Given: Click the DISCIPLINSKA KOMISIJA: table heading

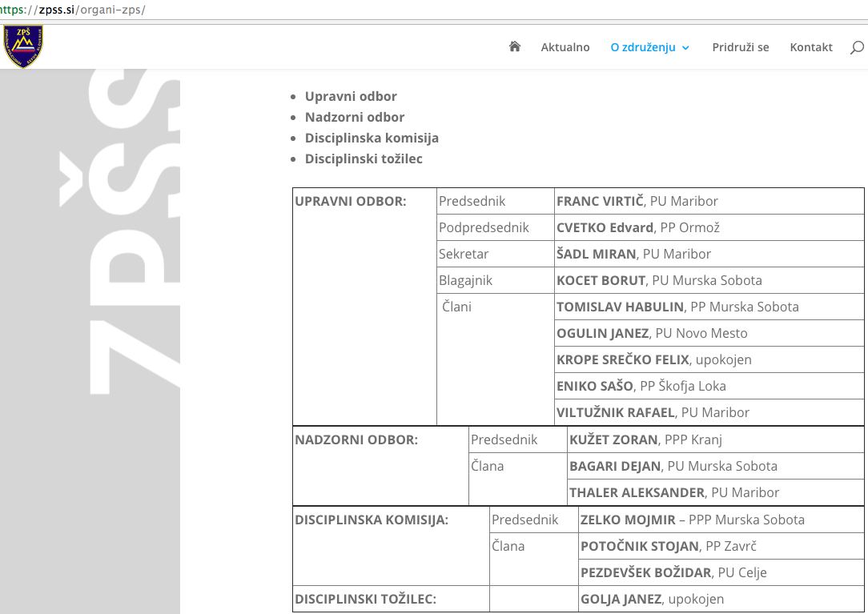Looking at the screenshot, I should pos(372,520).
